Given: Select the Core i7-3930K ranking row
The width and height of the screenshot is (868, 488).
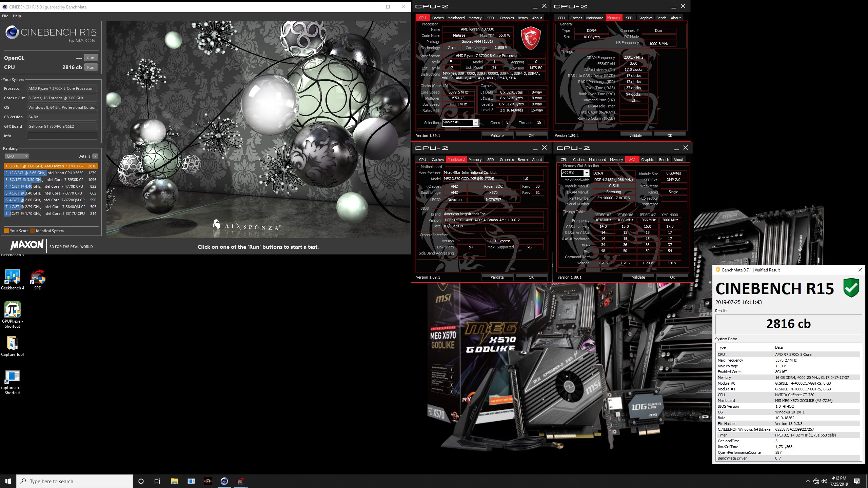Looking at the screenshot, I should pos(51,180).
